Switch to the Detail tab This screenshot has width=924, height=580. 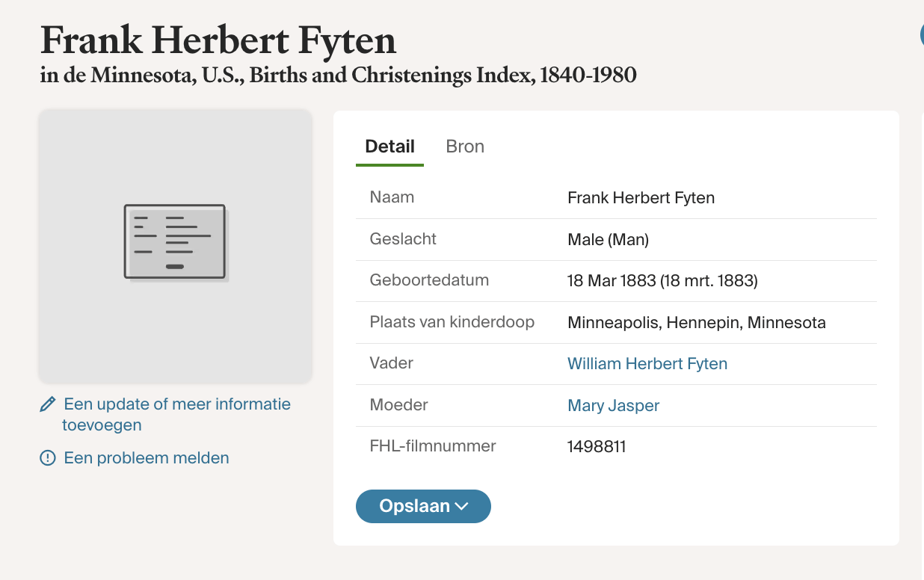pos(389,146)
